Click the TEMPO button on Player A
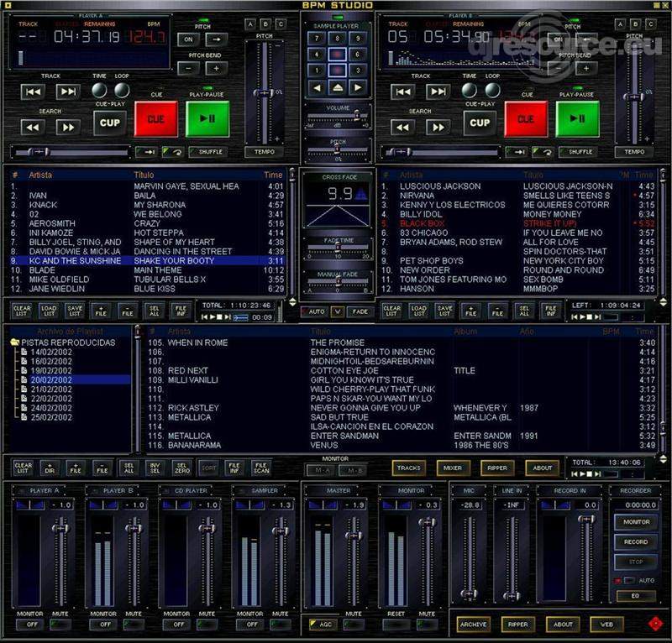Image resolution: width=672 pixels, height=643 pixels. 265,152
